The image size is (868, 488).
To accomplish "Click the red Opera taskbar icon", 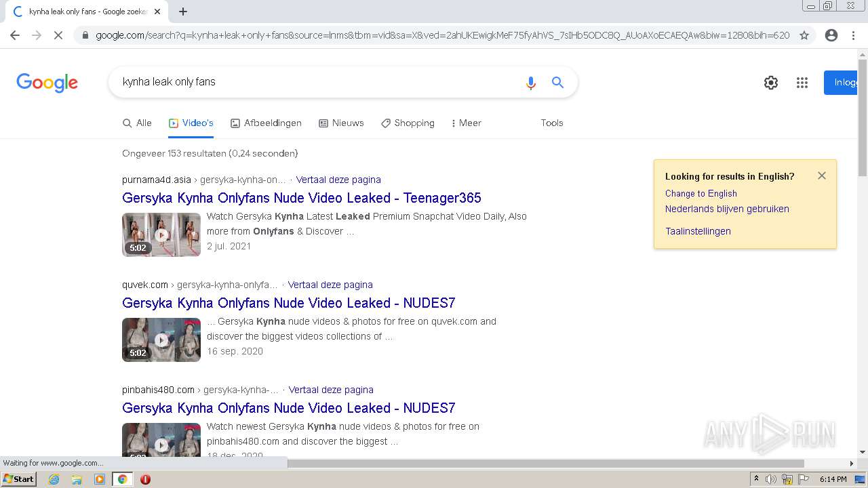I will tap(145, 479).
